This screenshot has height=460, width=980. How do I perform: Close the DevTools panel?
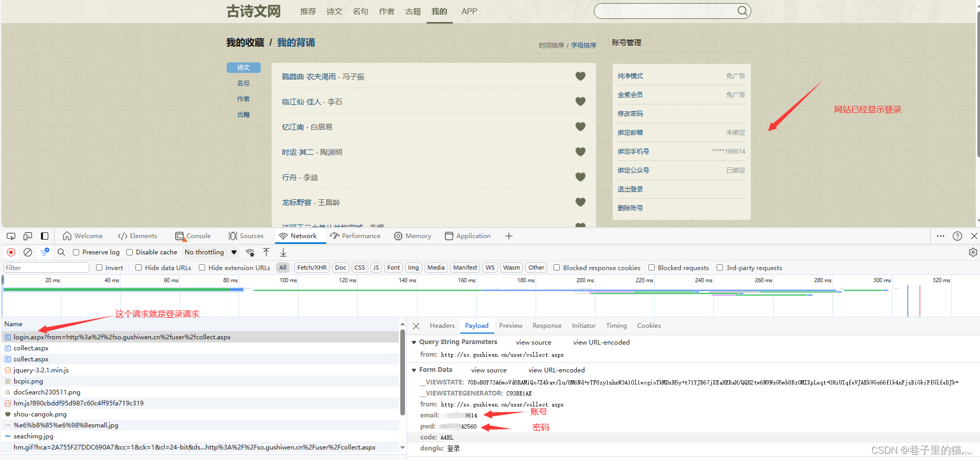(x=974, y=236)
